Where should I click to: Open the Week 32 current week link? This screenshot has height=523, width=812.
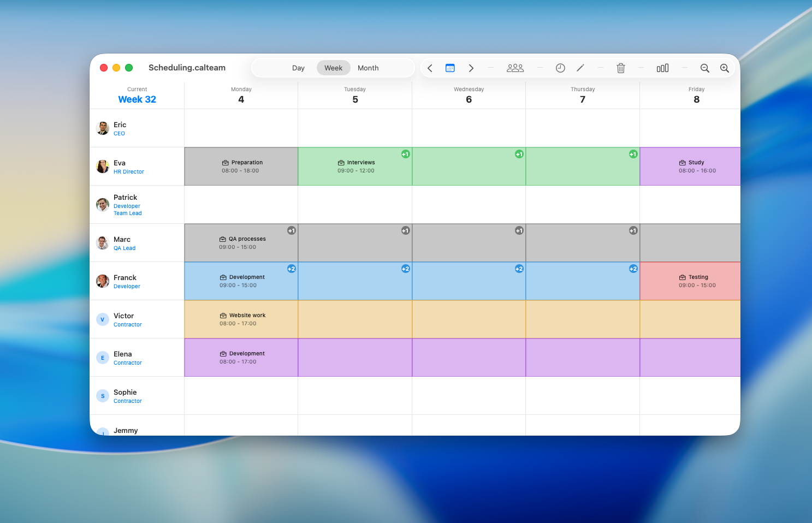coord(137,99)
